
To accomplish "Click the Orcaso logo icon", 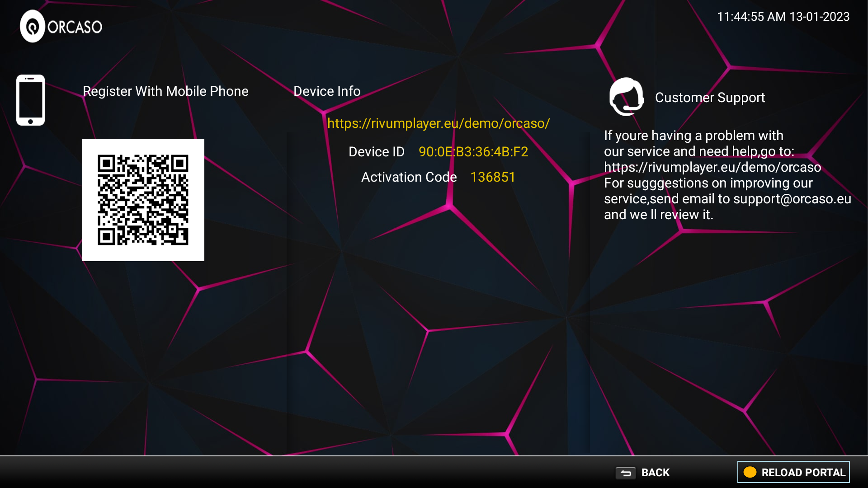I will [x=33, y=27].
